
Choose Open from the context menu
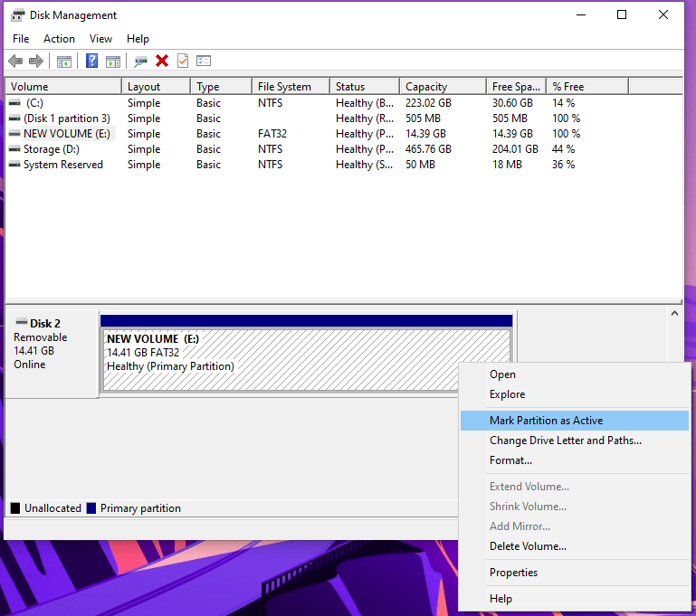click(x=575, y=374)
